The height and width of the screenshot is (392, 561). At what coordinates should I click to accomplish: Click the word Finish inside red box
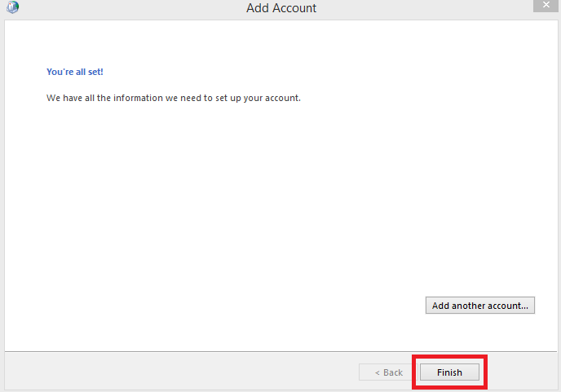coord(449,372)
